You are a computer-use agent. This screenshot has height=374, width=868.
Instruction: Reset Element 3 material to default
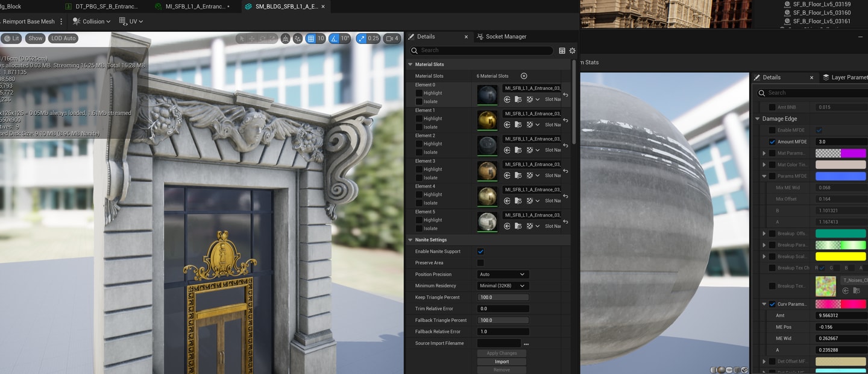(565, 171)
